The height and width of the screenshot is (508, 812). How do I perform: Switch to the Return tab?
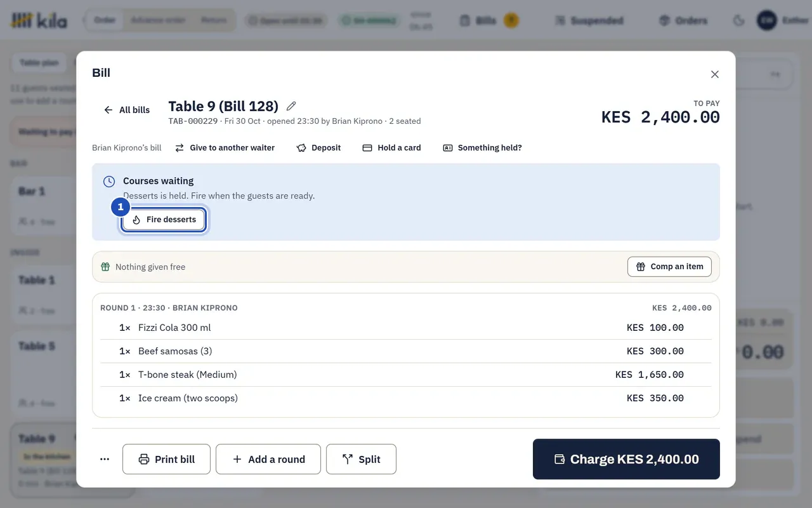coord(214,20)
